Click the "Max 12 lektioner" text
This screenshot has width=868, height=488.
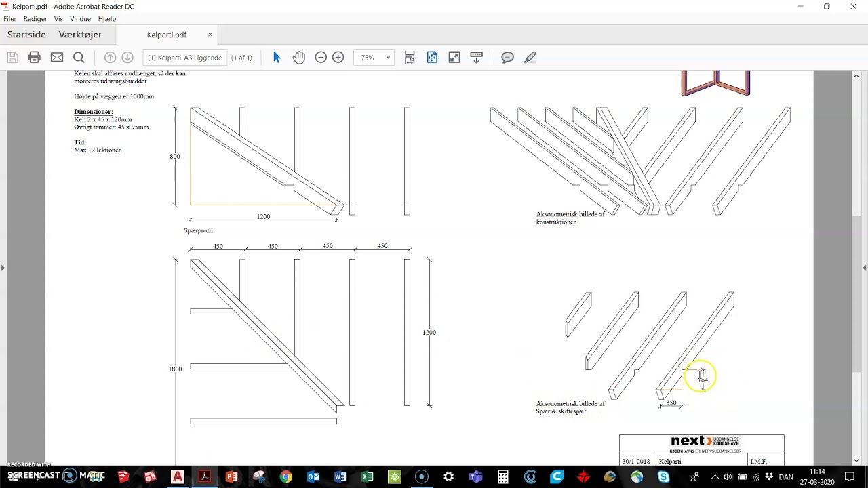click(x=97, y=150)
